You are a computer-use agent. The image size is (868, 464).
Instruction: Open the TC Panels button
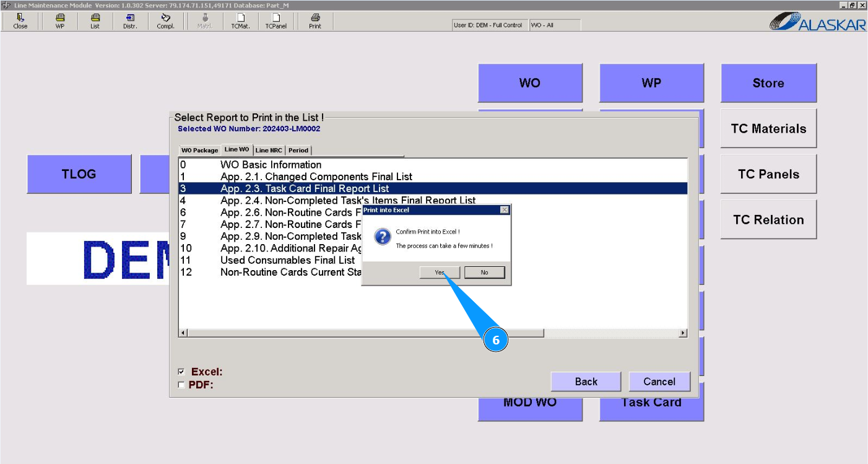(x=768, y=174)
